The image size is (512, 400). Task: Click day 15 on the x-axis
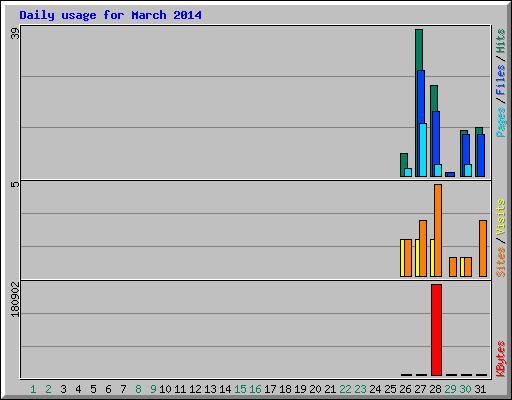240,389
